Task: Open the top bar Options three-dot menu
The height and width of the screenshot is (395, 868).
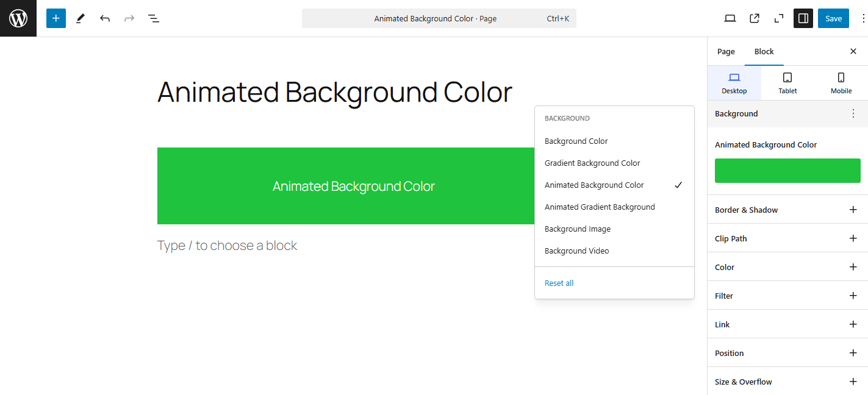Action: coord(863,18)
